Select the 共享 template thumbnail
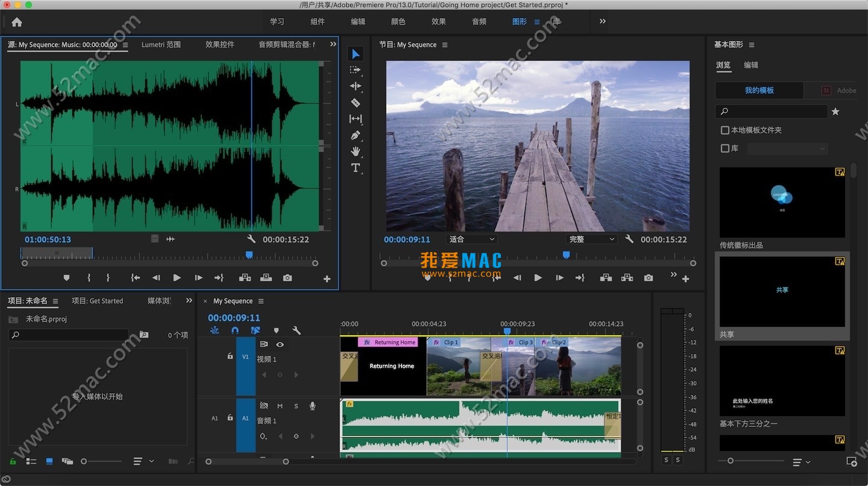This screenshot has width=868, height=486. click(x=782, y=292)
